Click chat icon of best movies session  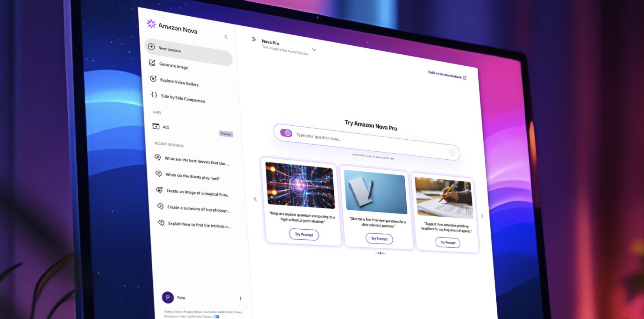(x=158, y=157)
